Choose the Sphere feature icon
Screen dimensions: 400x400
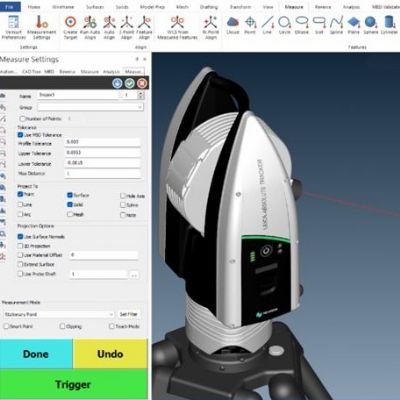[371, 25]
